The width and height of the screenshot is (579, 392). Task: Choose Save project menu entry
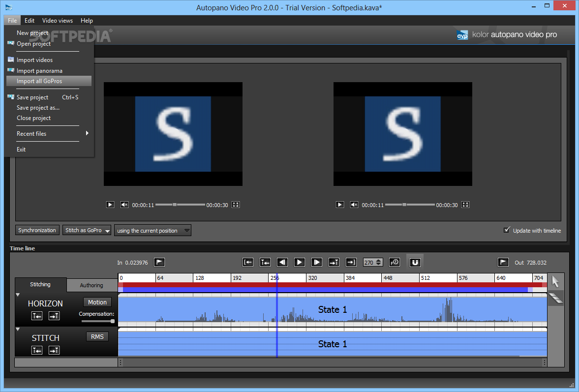(x=49, y=97)
